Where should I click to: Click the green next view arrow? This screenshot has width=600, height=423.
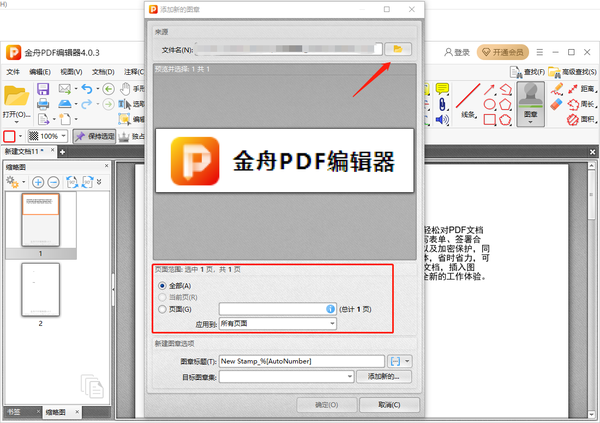109,104
